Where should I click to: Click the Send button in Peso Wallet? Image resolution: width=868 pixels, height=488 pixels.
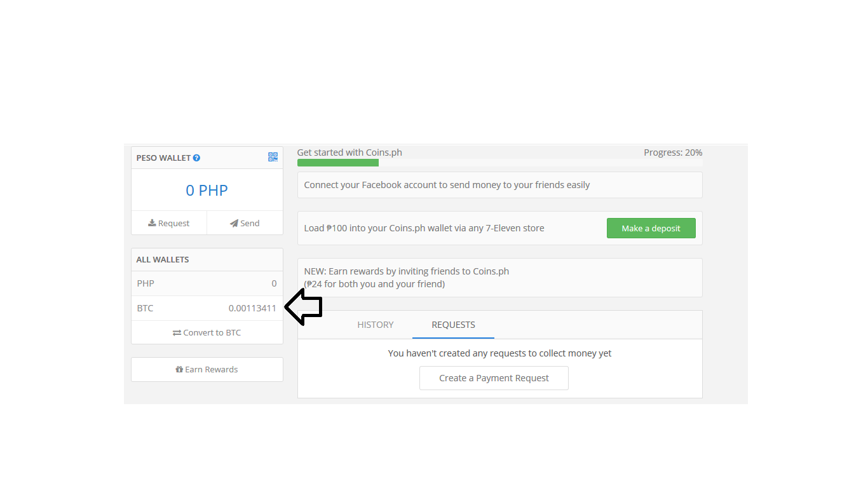[245, 223]
